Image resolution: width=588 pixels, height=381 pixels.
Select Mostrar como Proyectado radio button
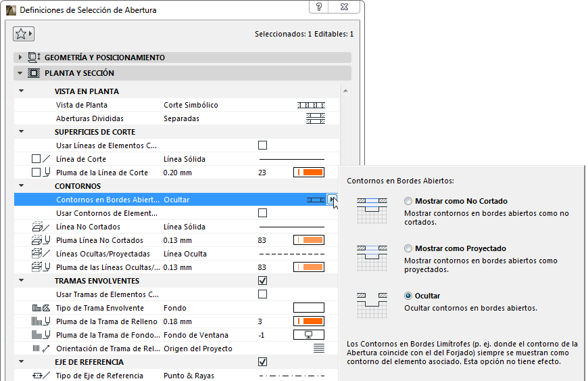[x=408, y=248]
